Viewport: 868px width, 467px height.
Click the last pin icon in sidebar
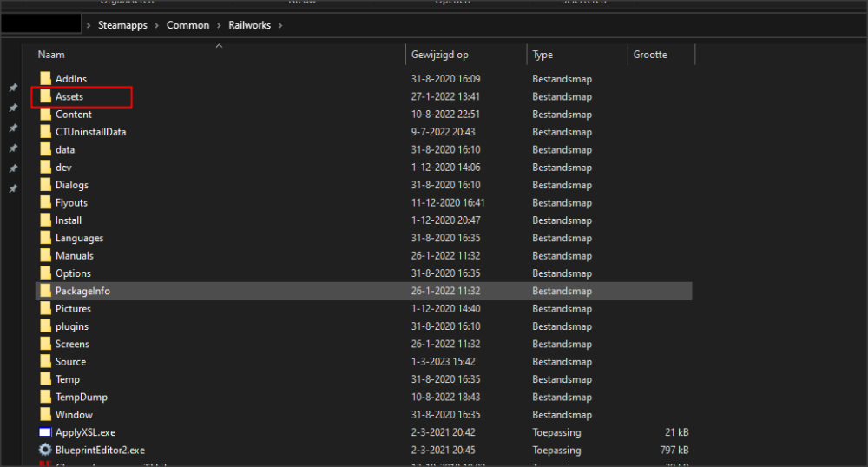[x=13, y=188]
